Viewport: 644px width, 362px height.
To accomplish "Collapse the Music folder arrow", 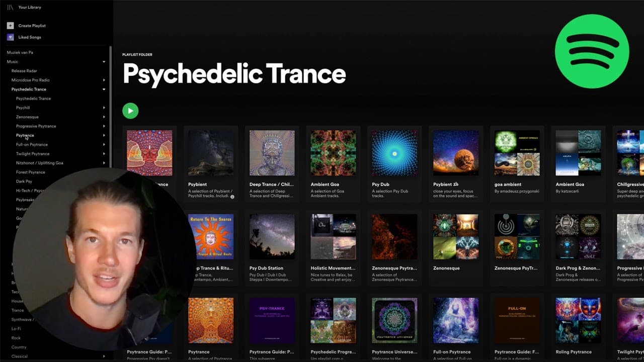I will [x=104, y=62].
